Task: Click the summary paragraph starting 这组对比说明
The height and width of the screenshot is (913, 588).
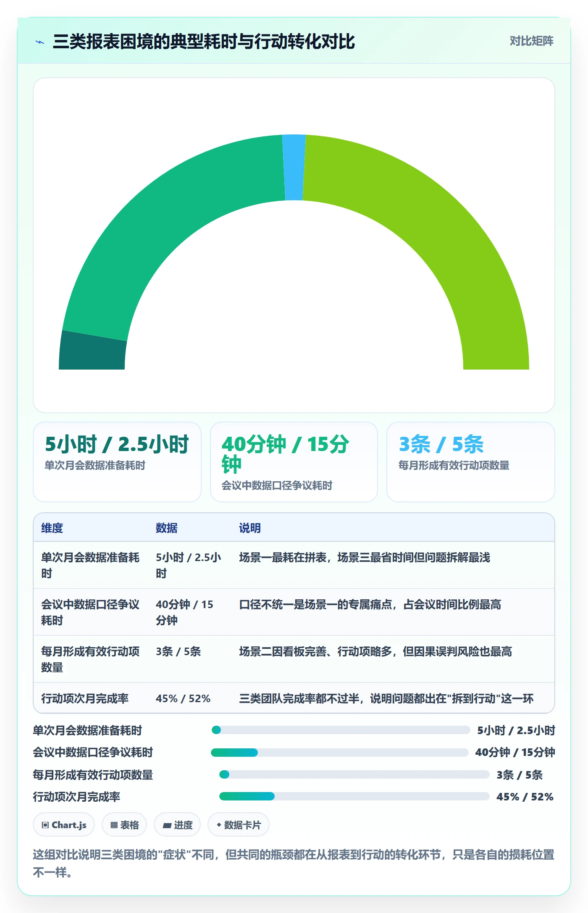Action: coord(294,863)
